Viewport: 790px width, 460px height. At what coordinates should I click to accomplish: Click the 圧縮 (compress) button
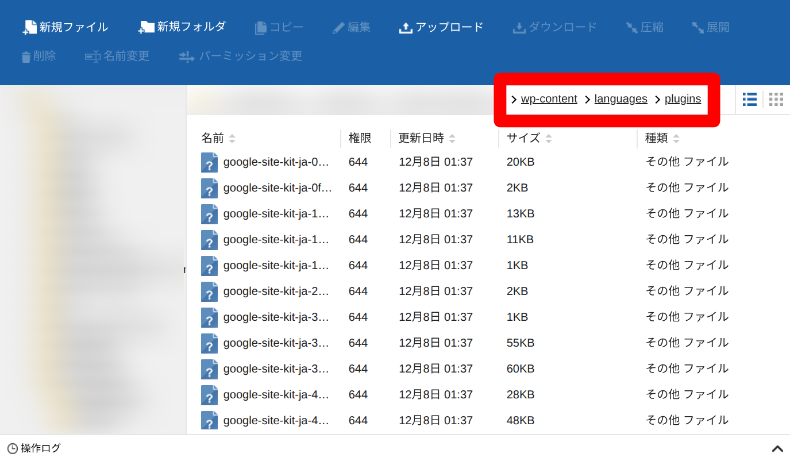coord(644,27)
